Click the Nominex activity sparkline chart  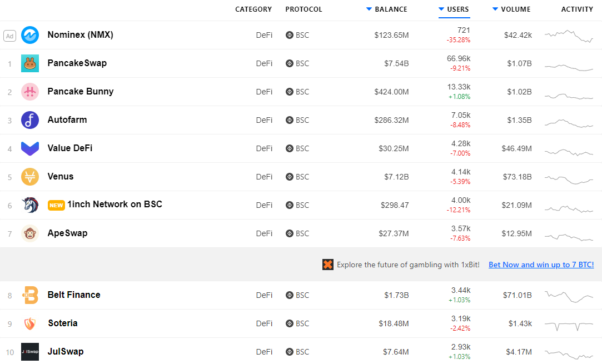tap(569, 36)
